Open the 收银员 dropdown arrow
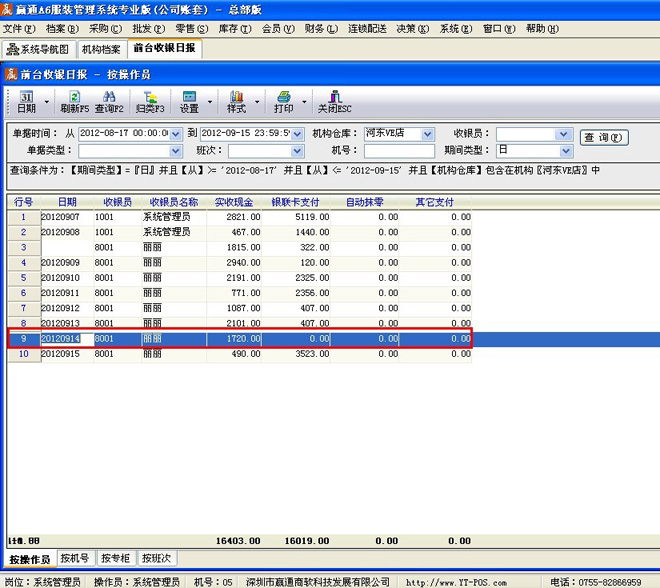The width and height of the screenshot is (660, 588). [563, 134]
